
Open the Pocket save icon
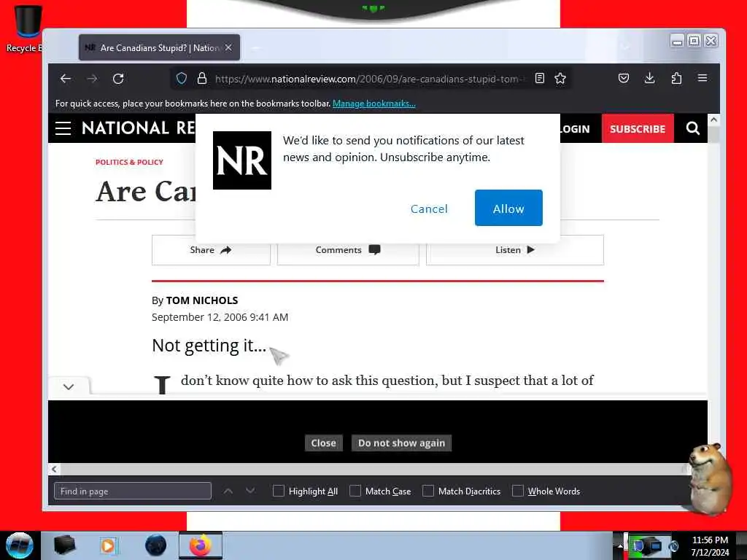(624, 78)
